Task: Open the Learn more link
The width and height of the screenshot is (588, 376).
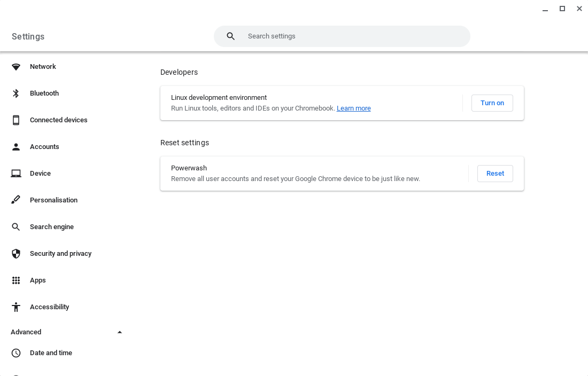Action: click(353, 108)
